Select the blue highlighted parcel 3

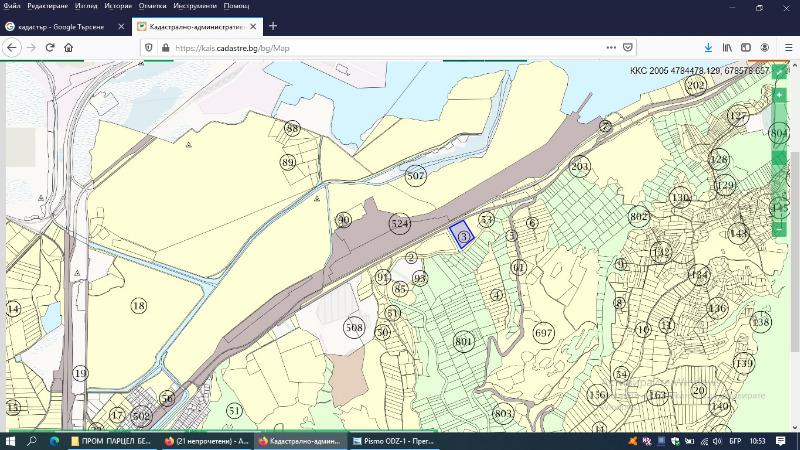coord(461,234)
